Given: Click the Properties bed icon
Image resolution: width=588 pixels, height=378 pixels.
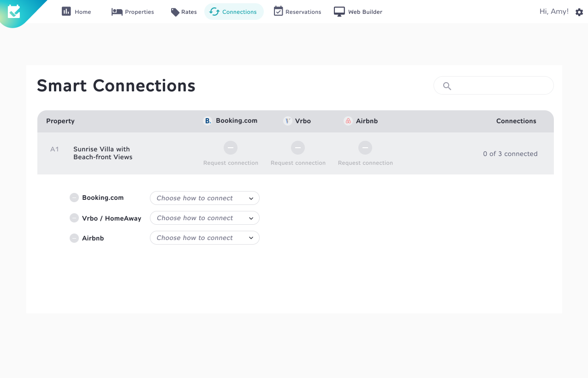Looking at the screenshot, I should tap(117, 12).
